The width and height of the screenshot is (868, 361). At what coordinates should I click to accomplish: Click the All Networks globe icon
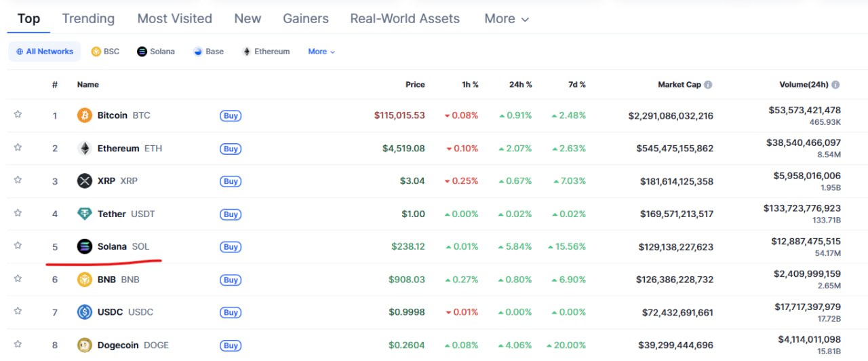[20, 52]
